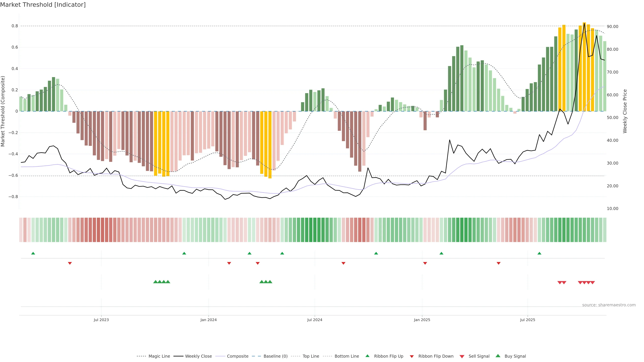
Task: Click the last ribbon flip up marker after Jul 2025
Action: click(539, 253)
